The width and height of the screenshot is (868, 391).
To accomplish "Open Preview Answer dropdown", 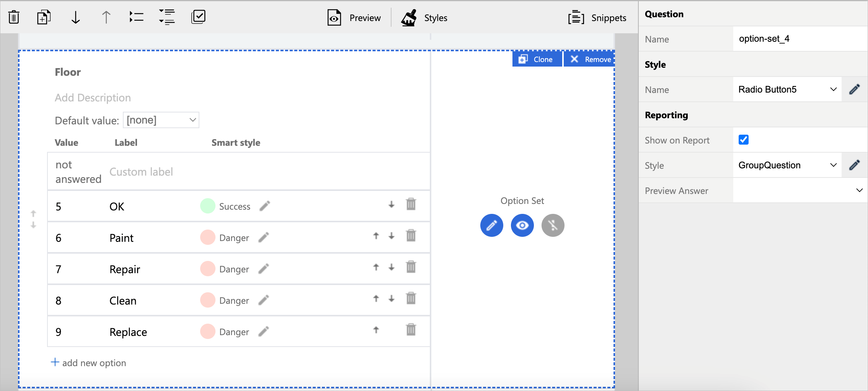I will click(800, 191).
